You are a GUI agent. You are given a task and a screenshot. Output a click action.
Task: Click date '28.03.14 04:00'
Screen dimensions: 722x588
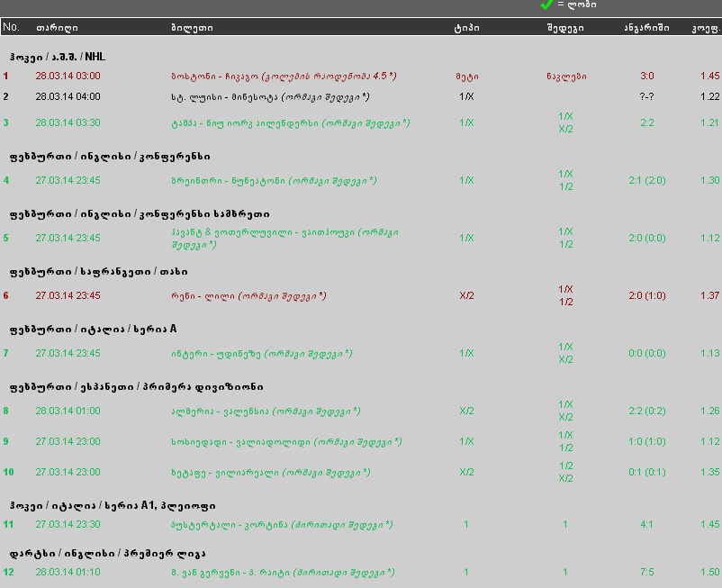point(68,96)
